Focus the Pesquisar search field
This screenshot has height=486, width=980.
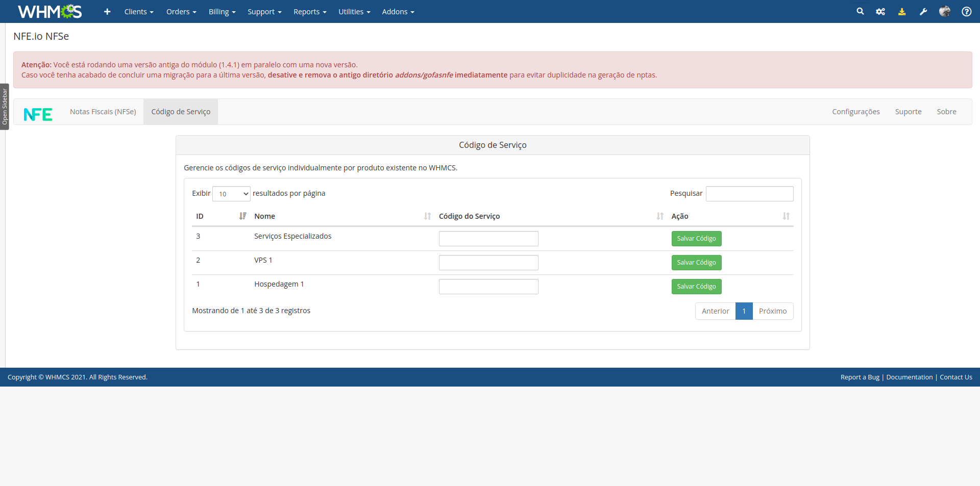[749, 194]
